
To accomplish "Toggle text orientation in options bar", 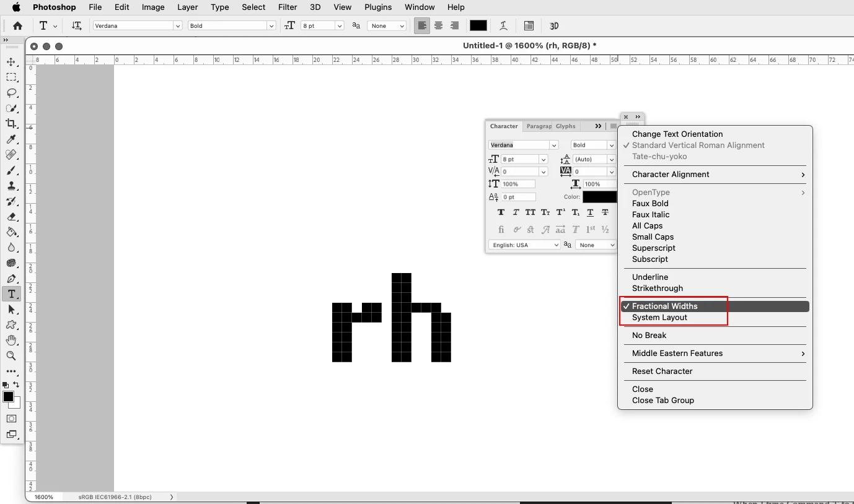I will click(x=77, y=25).
